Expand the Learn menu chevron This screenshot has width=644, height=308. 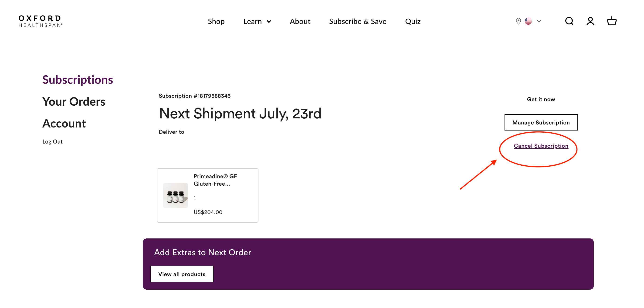(269, 21)
